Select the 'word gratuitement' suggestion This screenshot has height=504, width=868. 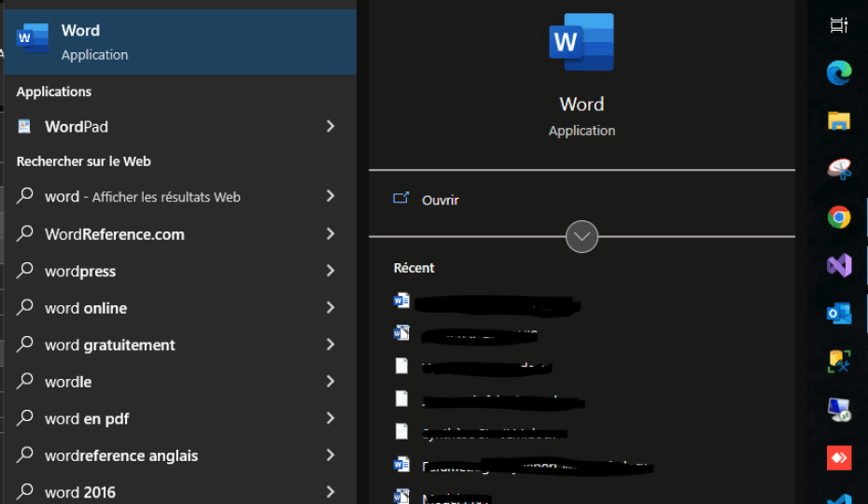point(180,345)
